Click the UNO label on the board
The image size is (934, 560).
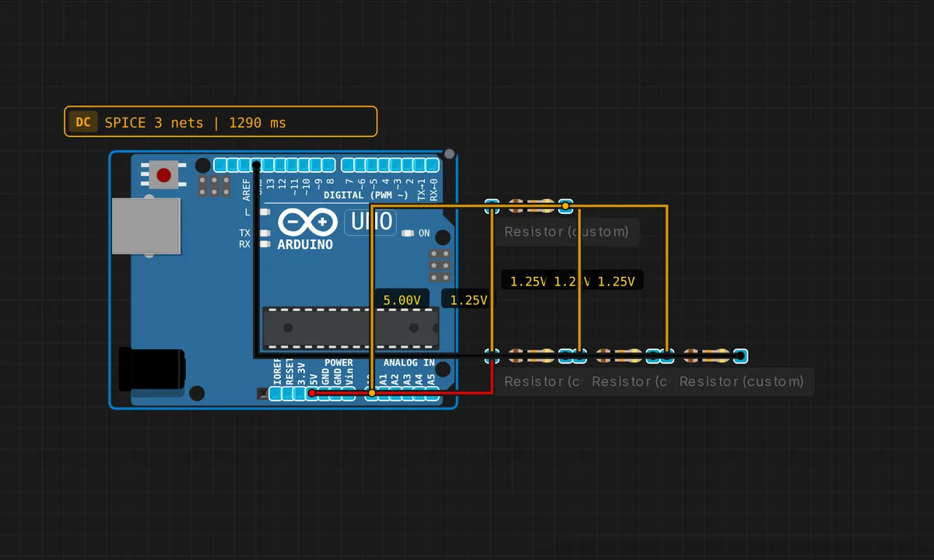(x=371, y=222)
